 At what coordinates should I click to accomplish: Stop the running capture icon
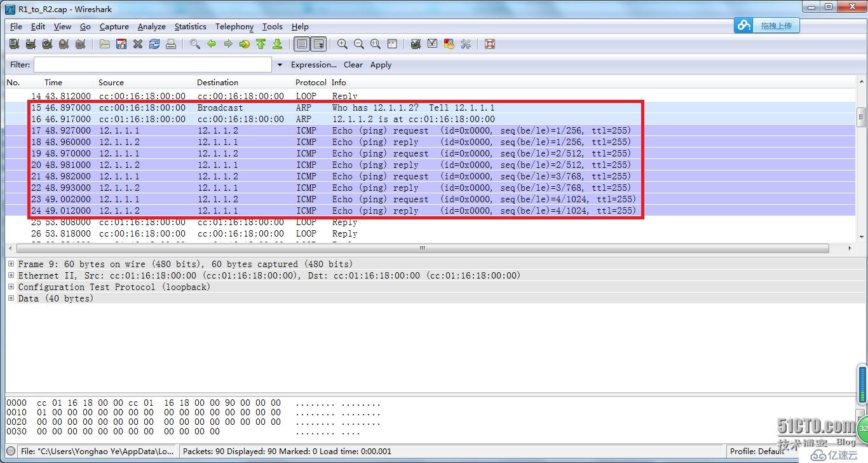tap(64, 44)
